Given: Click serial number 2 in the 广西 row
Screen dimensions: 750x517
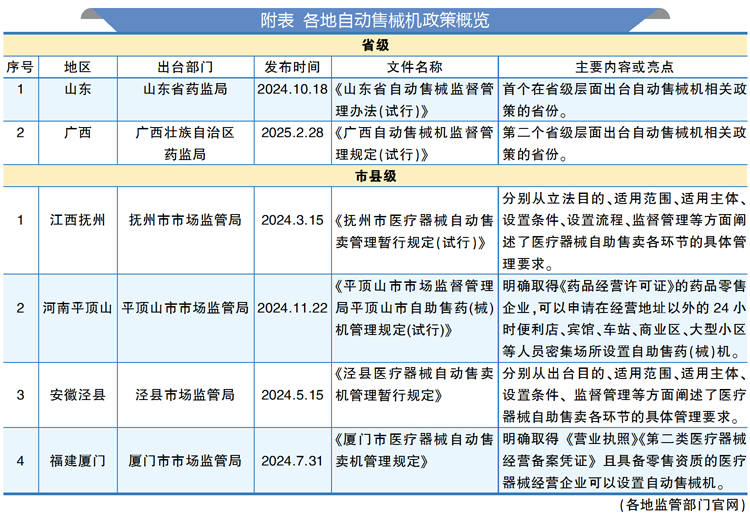Looking at the screenshot, I should click(x=20, y=132).
